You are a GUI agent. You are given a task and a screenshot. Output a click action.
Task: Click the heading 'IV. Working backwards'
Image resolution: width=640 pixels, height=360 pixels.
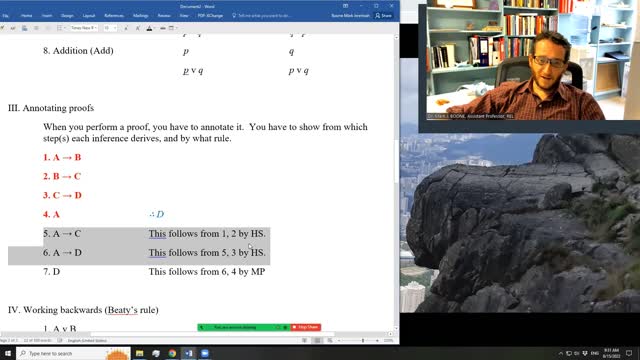[83, 310]
